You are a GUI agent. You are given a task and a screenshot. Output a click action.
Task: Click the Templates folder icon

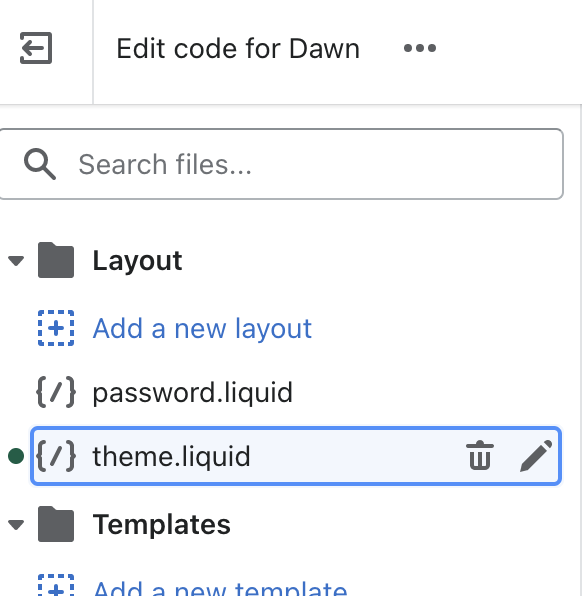[x=56, y=524]
